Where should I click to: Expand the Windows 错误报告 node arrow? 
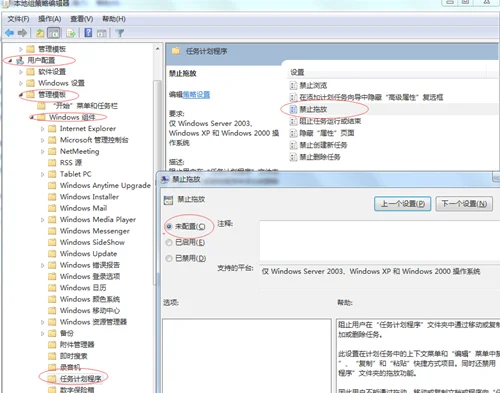click(x=42, y=265)
